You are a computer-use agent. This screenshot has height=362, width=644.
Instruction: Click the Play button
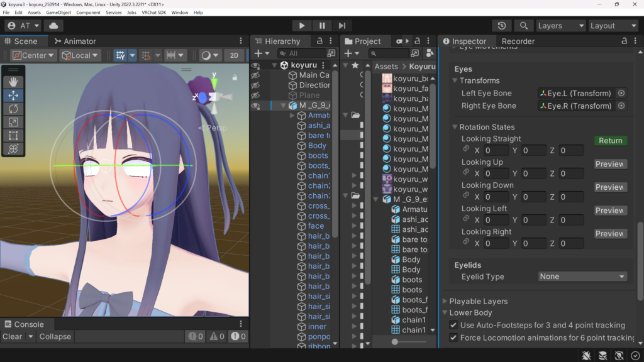(x=302, y=26)
